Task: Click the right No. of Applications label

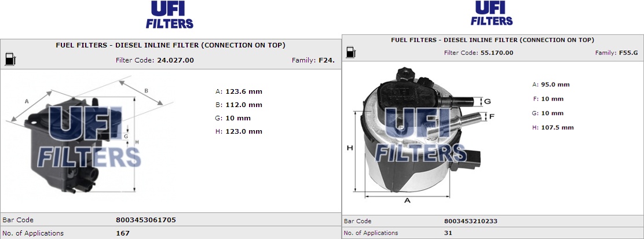Action: pyautogui.click(x=371, y=233)
